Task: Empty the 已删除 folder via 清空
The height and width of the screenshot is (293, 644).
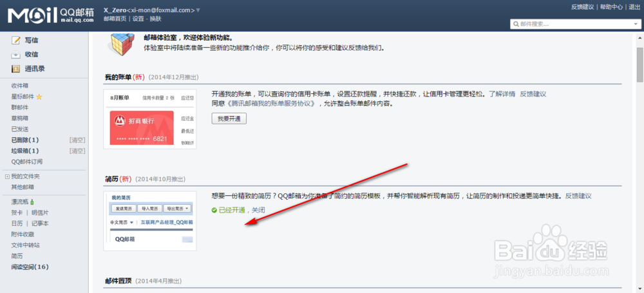Action: pyautogui.click(x=77, y=140)
